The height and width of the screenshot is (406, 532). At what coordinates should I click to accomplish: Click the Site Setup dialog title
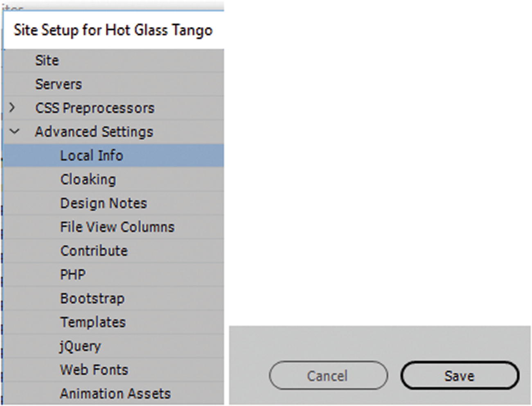[113, 30]
